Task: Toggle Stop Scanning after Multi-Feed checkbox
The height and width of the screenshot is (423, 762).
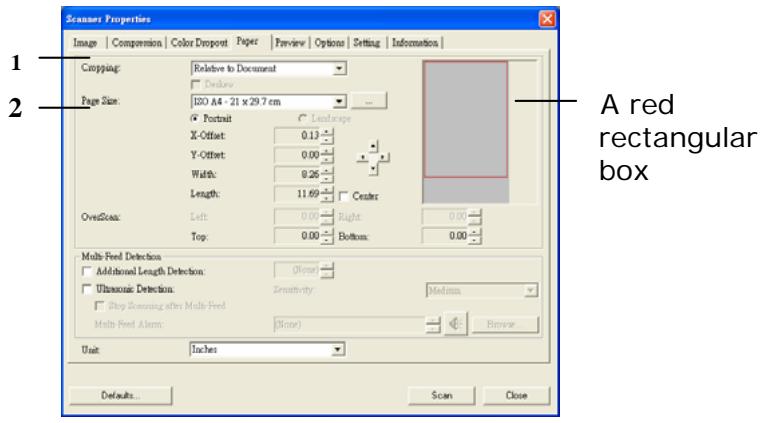Action: point(99,306)
